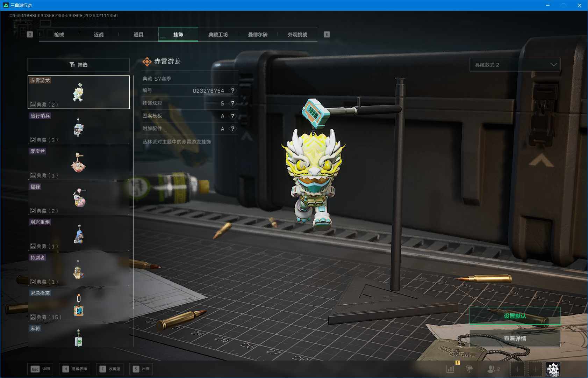
Task: Click the Q previous-tab key icon
Action: tap(30, 34)
